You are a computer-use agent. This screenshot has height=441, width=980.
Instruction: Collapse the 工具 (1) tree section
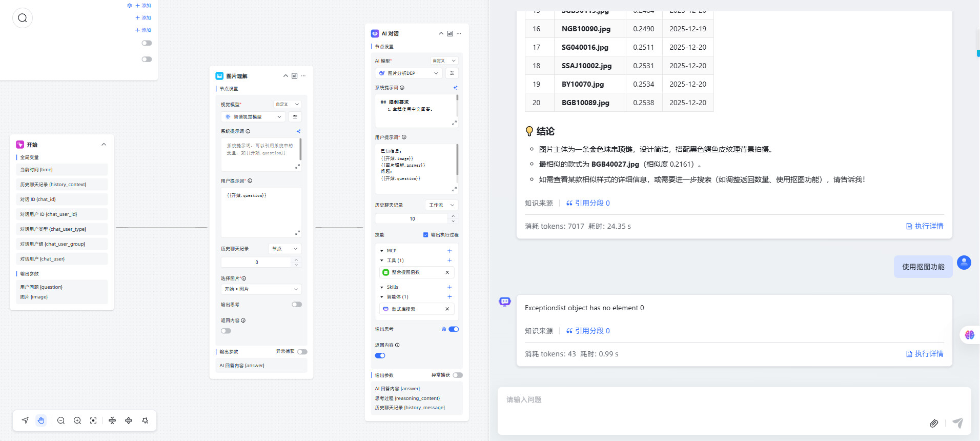pyautogui.click(x=382, y=260)
